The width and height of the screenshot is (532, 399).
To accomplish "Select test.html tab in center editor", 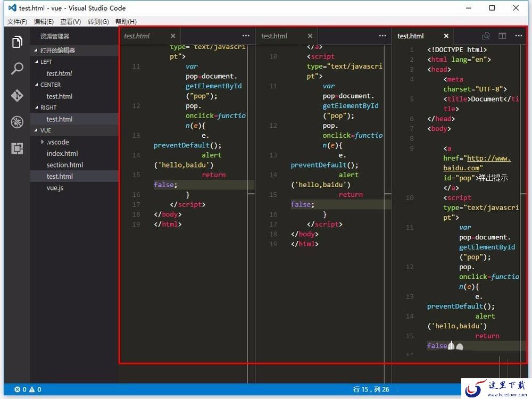I will tap(274, 36).
